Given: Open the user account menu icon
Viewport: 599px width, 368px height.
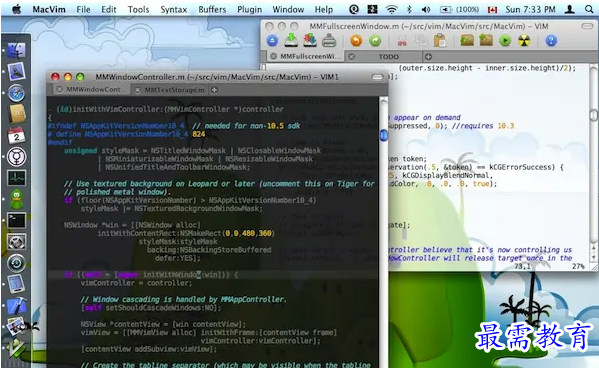Looking at the screenshot, I should pos(570,9).
